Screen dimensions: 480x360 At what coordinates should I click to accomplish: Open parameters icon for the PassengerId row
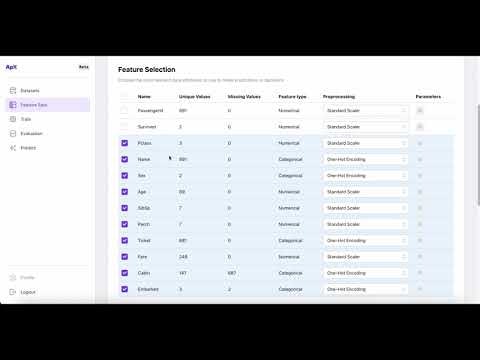(x=420, y=110)
